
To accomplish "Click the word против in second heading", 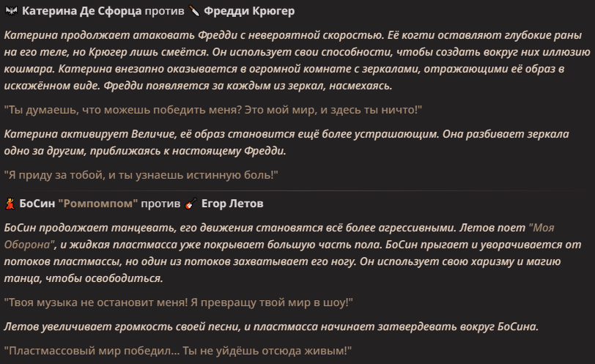I will tap(160, 204).
